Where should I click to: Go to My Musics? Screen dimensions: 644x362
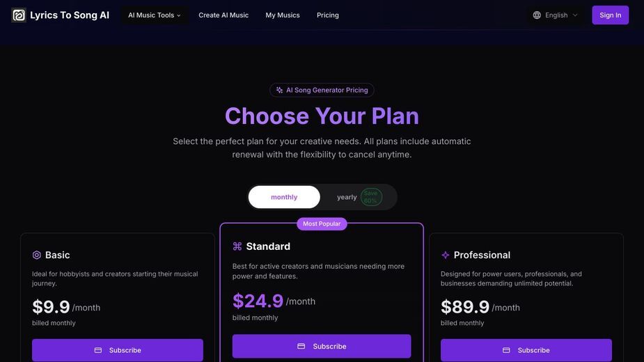coord(283,15)
